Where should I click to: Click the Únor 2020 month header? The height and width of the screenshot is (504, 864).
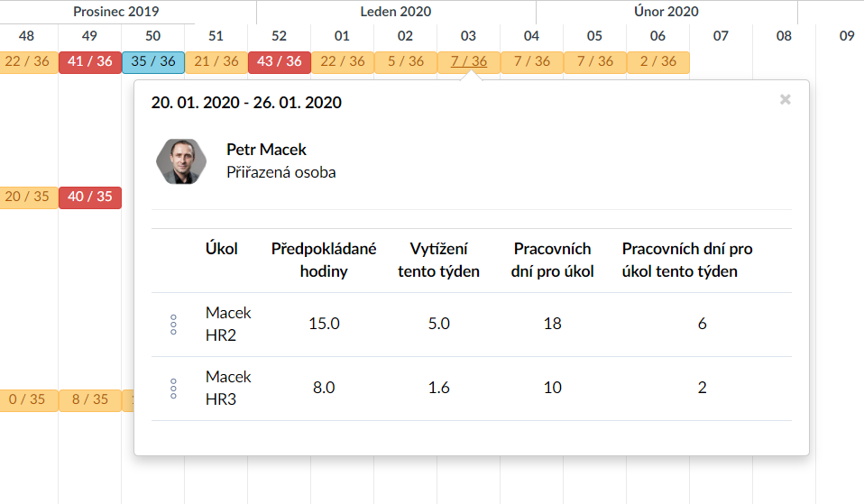pos(666,12)
